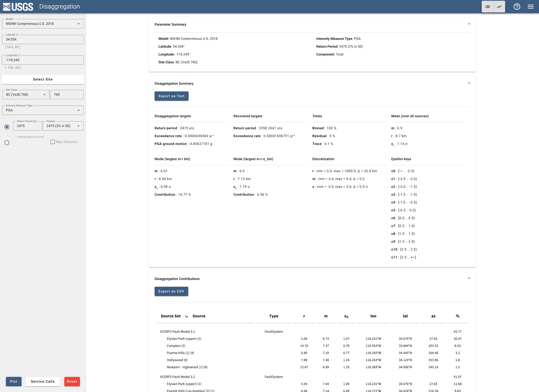Image resolution: width=539 pixels, height=392 pixels.
Task: Click the Disaggregation page title
Action: (x=59, y=6)
